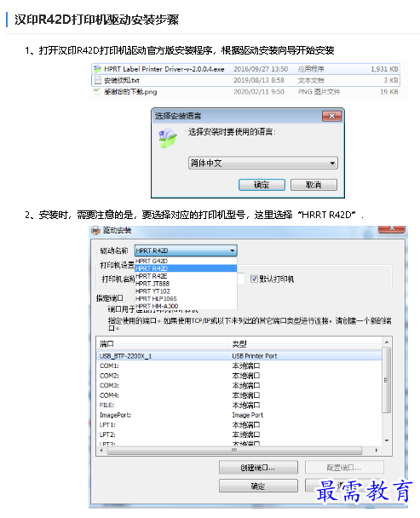
Task: Click the exe file date 2016/09/27 13:50
Action: click(x=261, y=69)
